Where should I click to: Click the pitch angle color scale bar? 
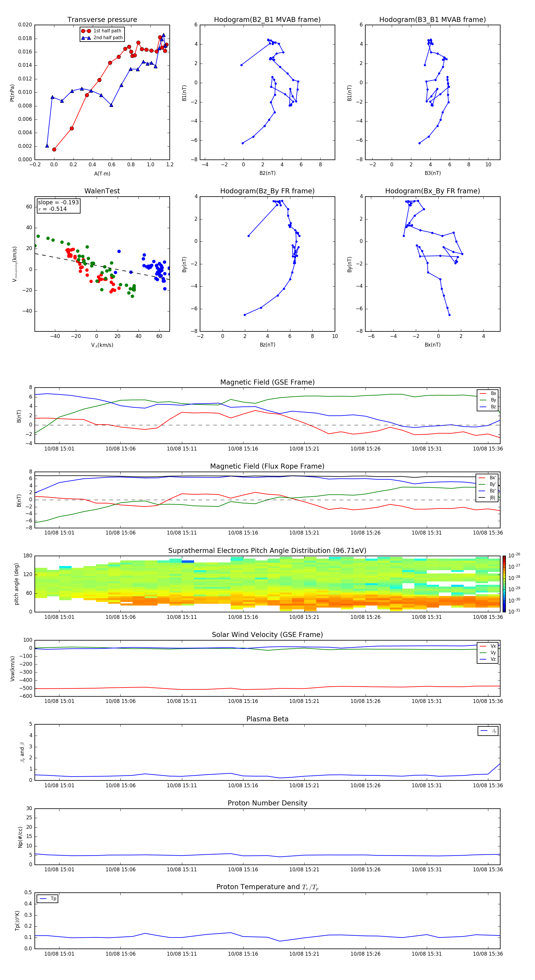pos(504,584)
